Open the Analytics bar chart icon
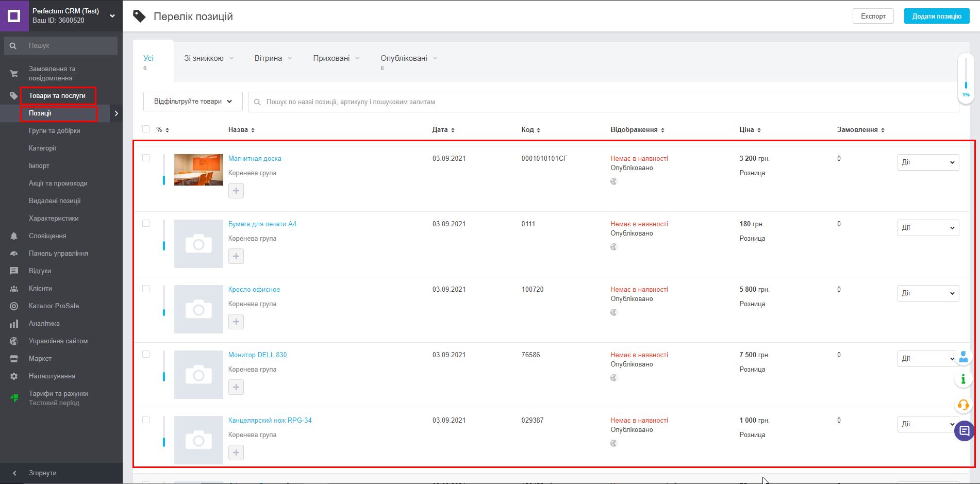980x484 pixels. click(14, 324)
